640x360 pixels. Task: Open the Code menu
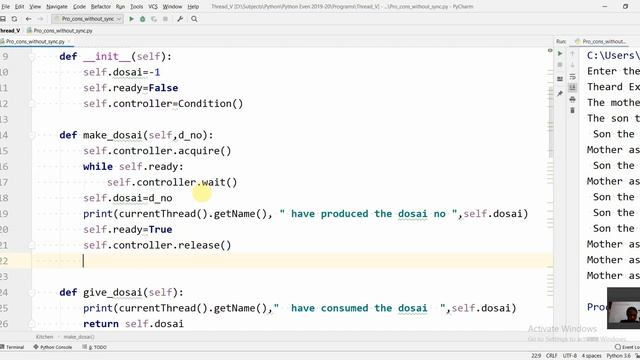pos(79,7)
